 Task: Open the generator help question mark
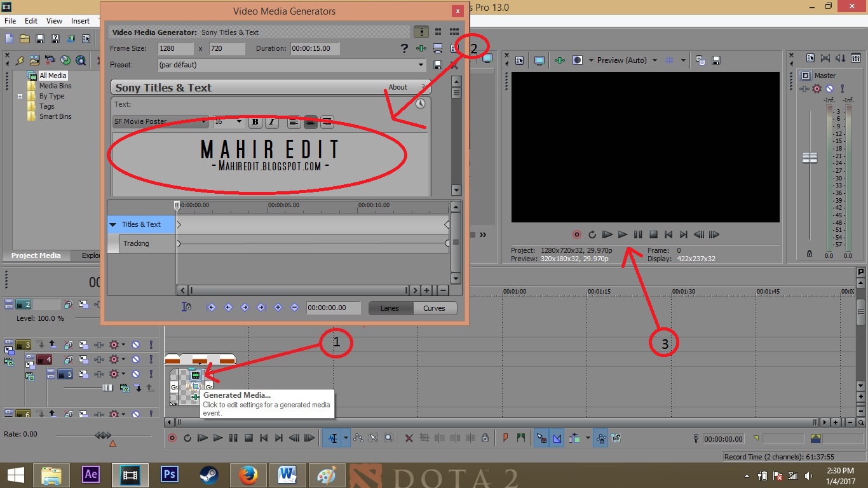point(404,48)
